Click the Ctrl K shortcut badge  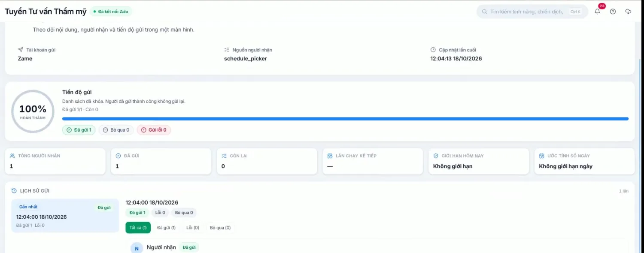[x=575, y=12]
